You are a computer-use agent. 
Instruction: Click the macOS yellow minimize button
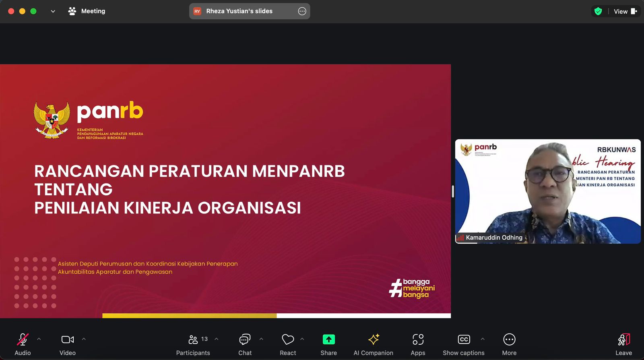(22, 11)
